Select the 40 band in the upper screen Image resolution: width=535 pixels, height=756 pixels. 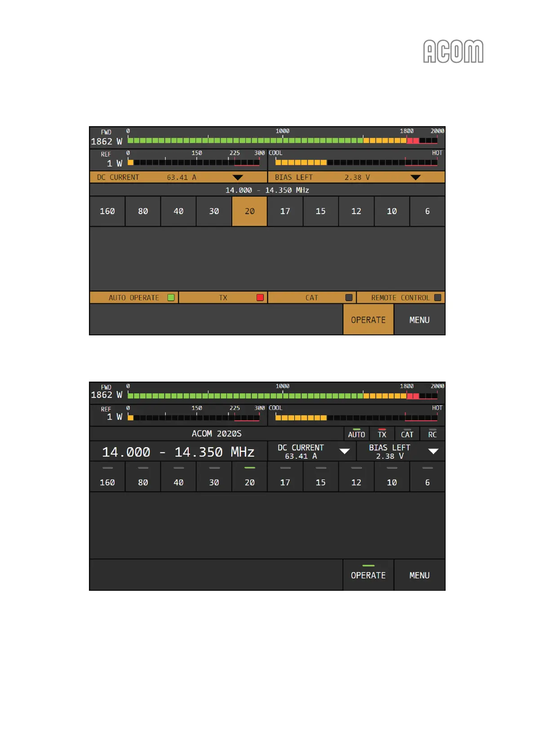(x=178, y=211)
